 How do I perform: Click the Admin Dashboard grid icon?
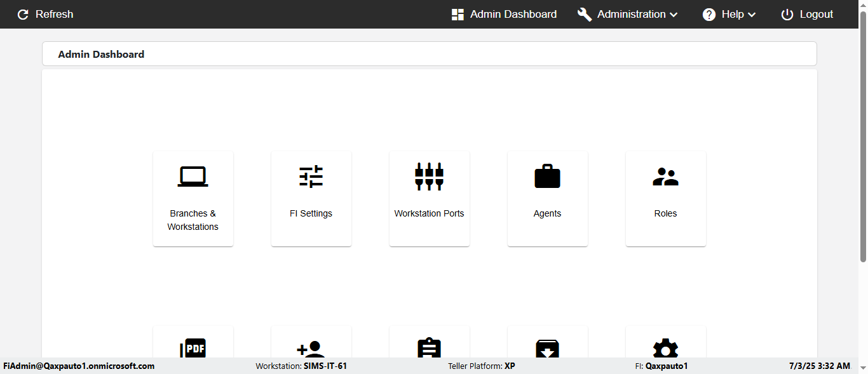coord(458,15)
